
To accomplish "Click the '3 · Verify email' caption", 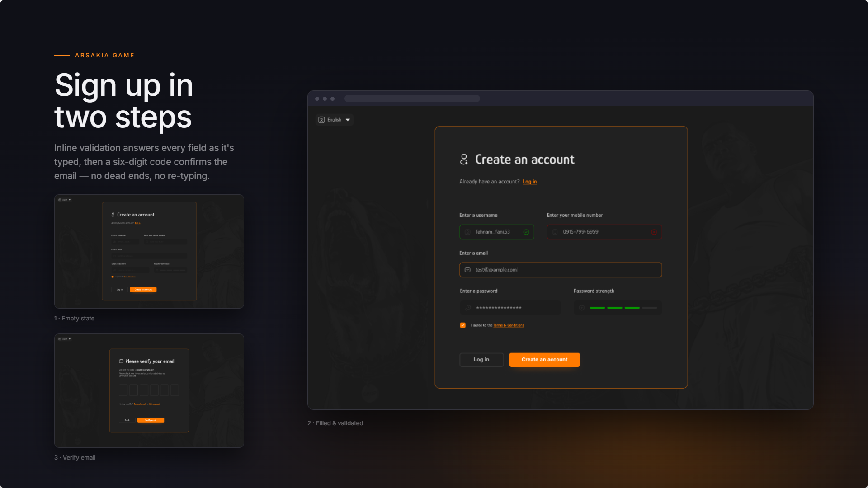I will point(75,457).
